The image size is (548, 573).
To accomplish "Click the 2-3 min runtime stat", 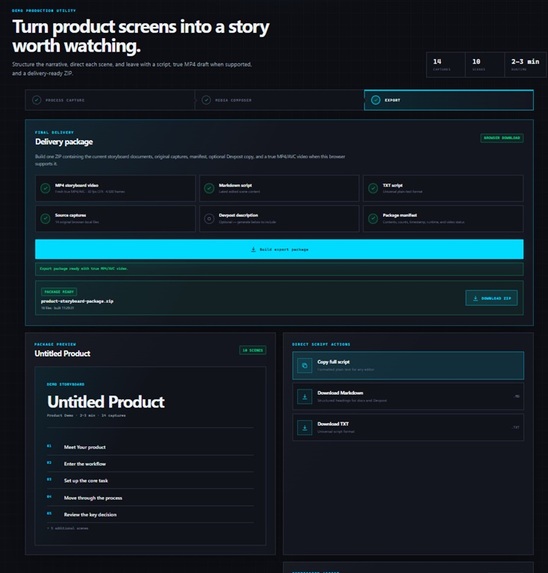I will tap(525, 65).
